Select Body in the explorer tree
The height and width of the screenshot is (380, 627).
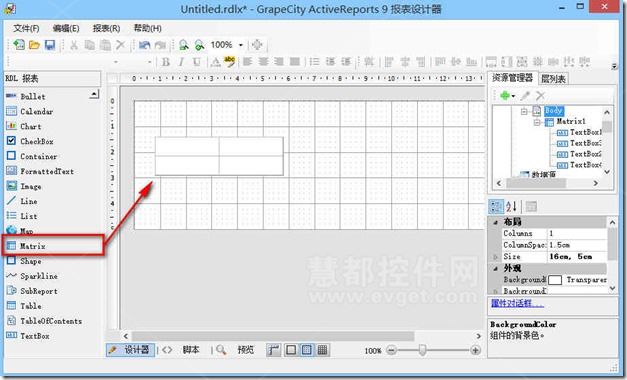coord(554,110)
